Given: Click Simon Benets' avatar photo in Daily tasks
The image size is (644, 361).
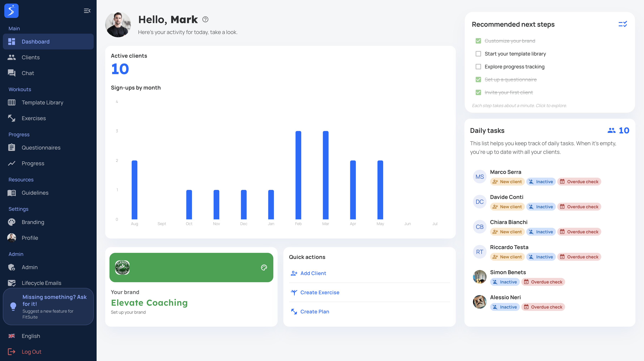Looking at the screenshot, I should click(479, 277).
